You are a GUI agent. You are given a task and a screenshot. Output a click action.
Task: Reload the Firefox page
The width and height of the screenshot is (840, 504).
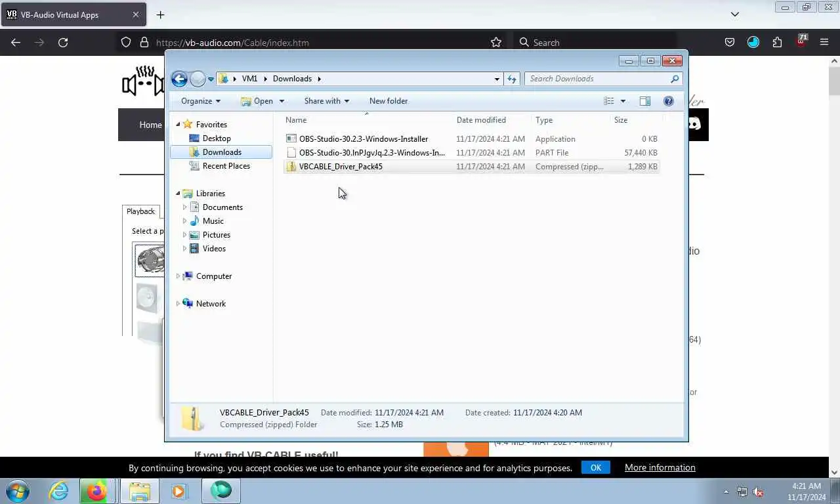63,43
